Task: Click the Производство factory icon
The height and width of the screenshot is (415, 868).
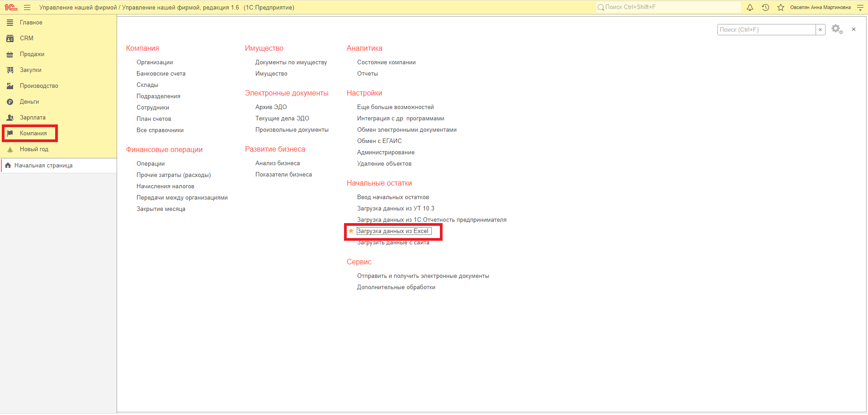Action: pos(10,86)
